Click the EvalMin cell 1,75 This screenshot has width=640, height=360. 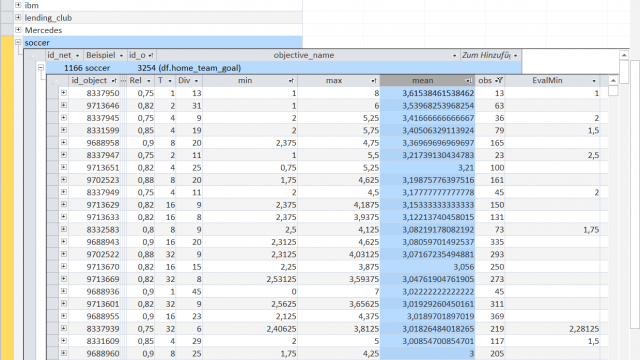[552, 229]
